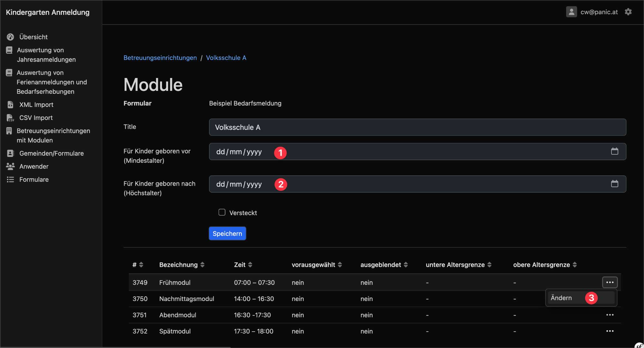The image size is (644, 348).
Task: Follow the Betreuungseinrichtungen breadcrumb link
Action: tap(160, 58)
